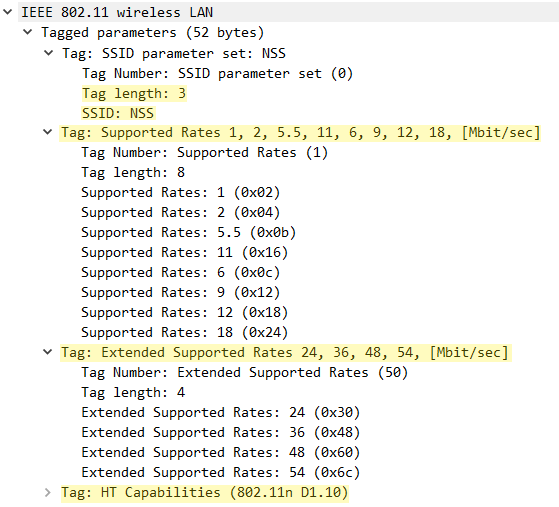Select Tag Number: Supported Rates (1)
The height and width of the screenshot is (507, 559).
point(205,153)
